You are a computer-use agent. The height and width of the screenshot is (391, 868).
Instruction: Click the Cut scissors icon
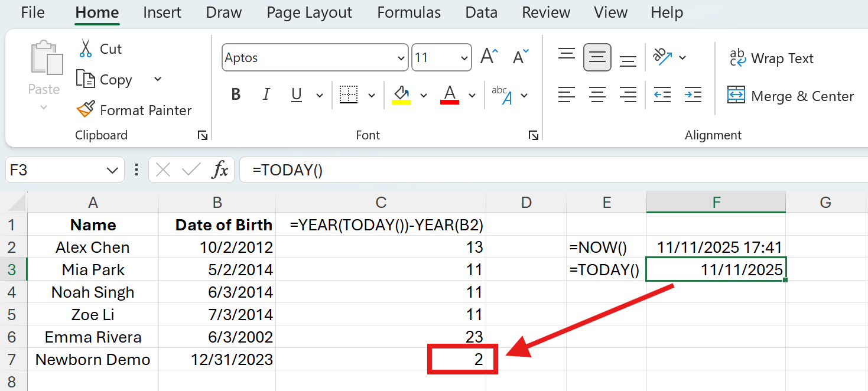tap(86, 48)
